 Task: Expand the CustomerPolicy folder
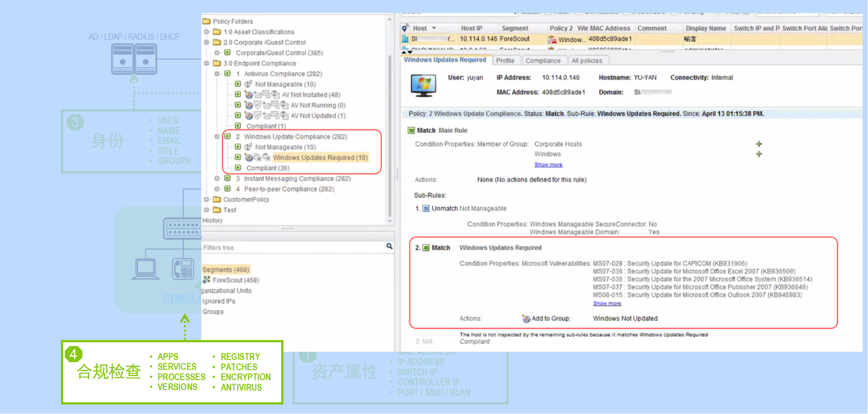pos(207,199)
